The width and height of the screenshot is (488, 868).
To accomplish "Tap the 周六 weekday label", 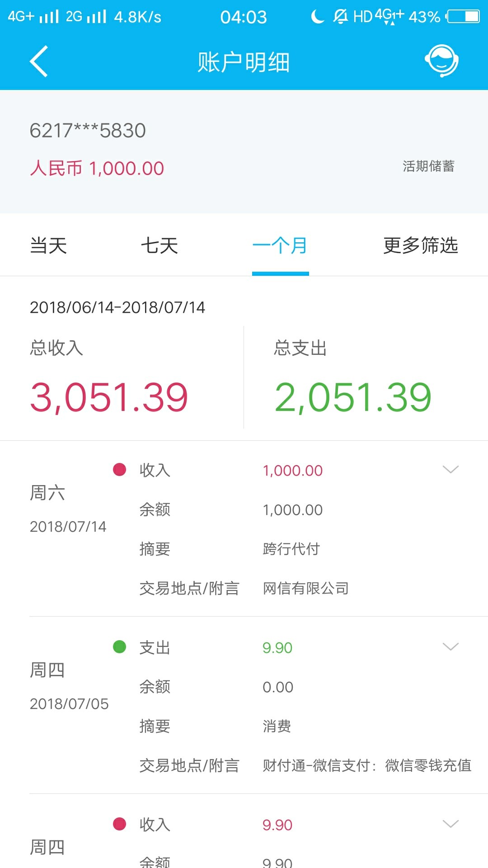I will [47, 493].
